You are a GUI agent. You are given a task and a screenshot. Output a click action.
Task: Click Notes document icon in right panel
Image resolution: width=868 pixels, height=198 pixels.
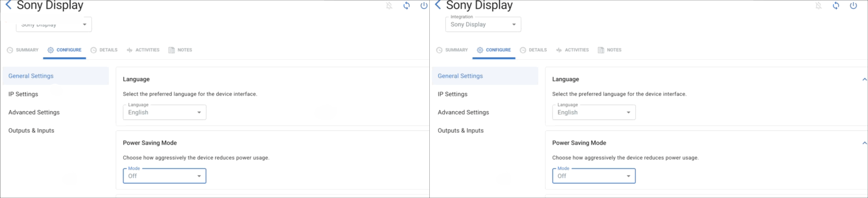tap(601, 50)
